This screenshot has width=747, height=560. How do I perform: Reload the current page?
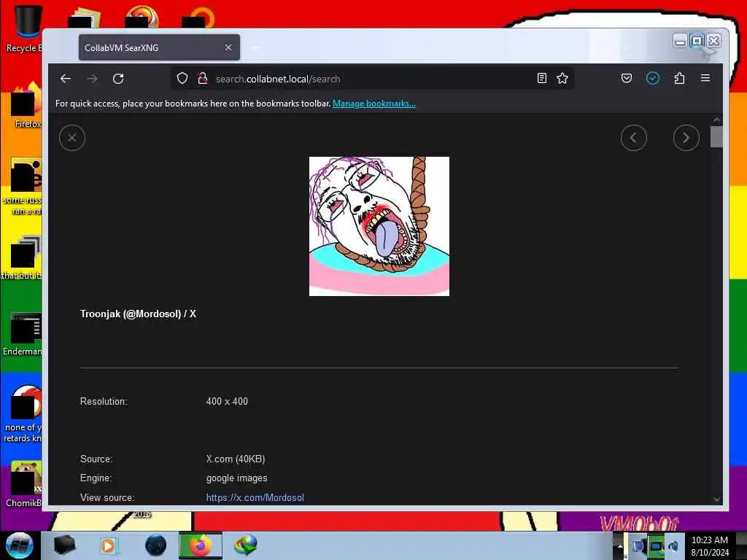pyautogui.click(x=118, y=79)
